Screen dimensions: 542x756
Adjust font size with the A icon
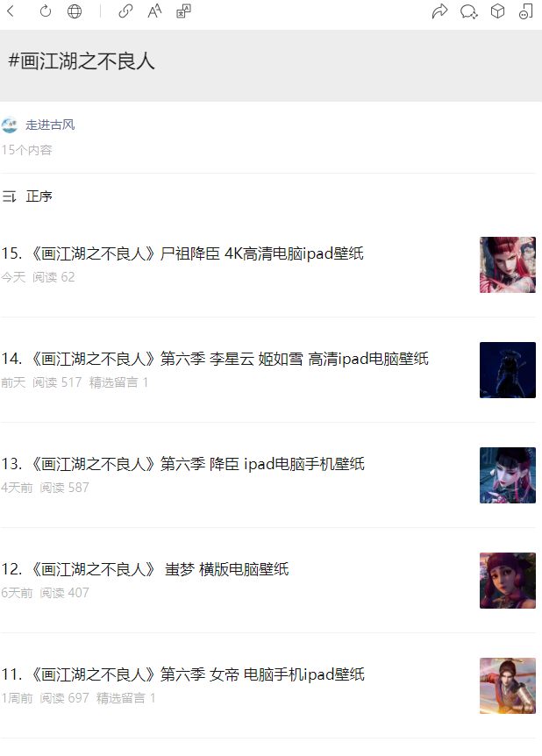pyautogui.click(x=154, y=11)
